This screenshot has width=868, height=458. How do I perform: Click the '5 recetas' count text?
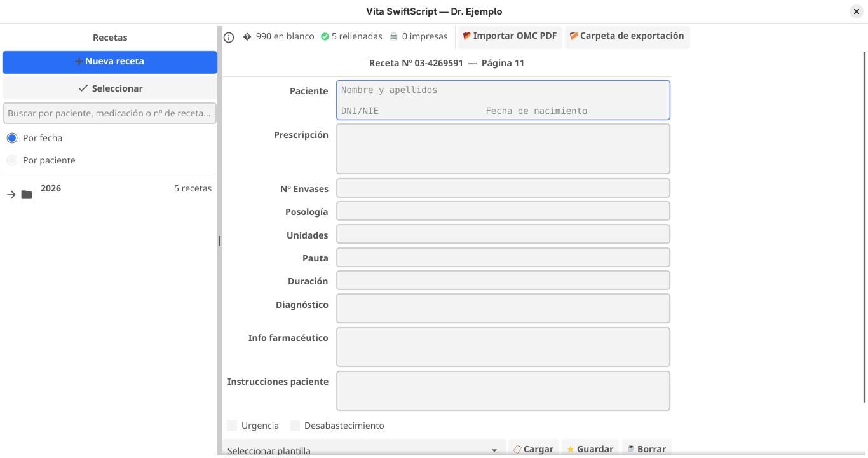pos(193,188)
